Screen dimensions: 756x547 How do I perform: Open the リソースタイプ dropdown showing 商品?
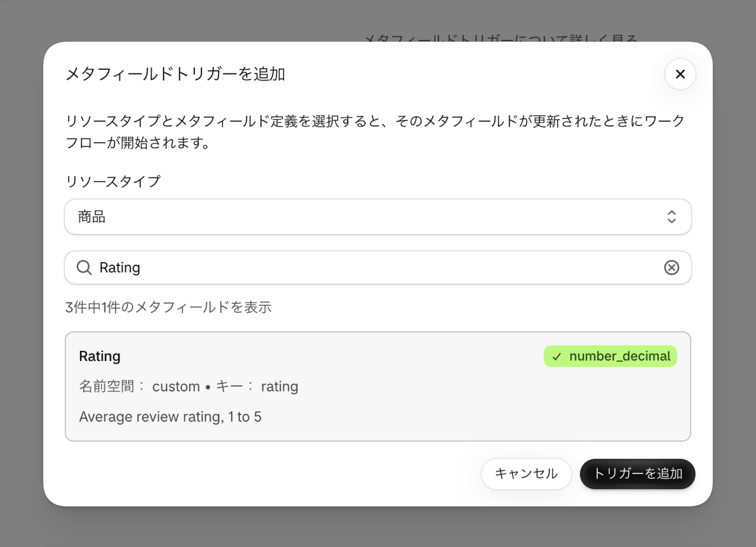point(378,217)
